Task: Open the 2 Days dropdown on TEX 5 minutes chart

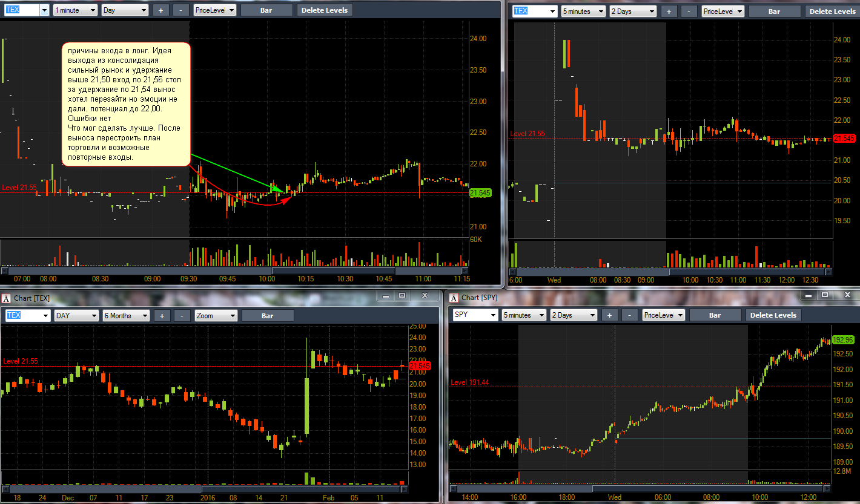Action: pyautogui.click(x=633, y=11)
